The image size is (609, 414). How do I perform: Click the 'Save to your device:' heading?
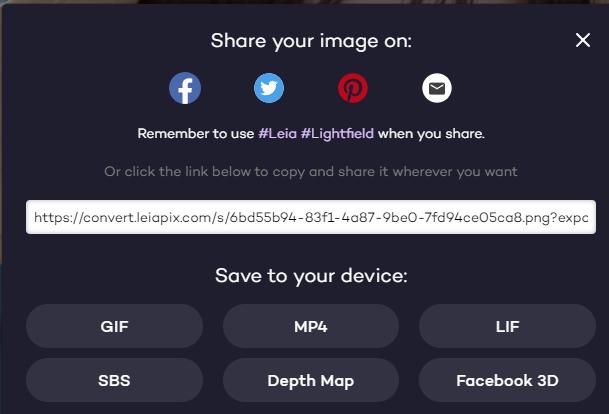tap(311, 276)
